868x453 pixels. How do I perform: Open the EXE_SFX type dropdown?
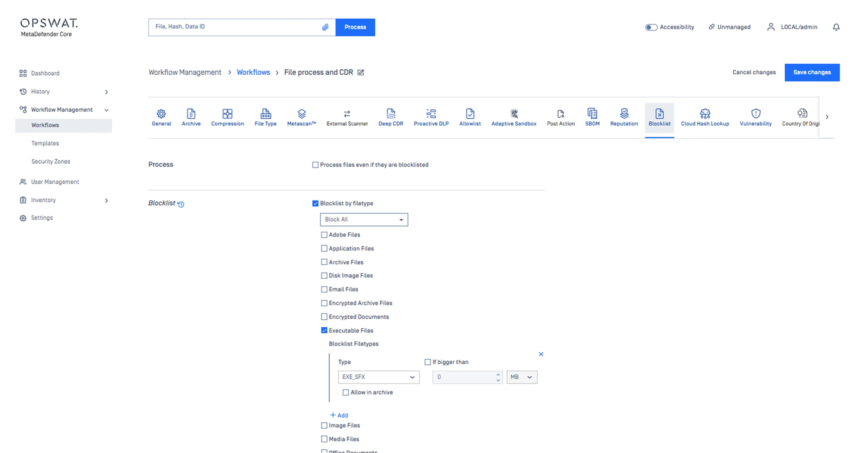378,377
